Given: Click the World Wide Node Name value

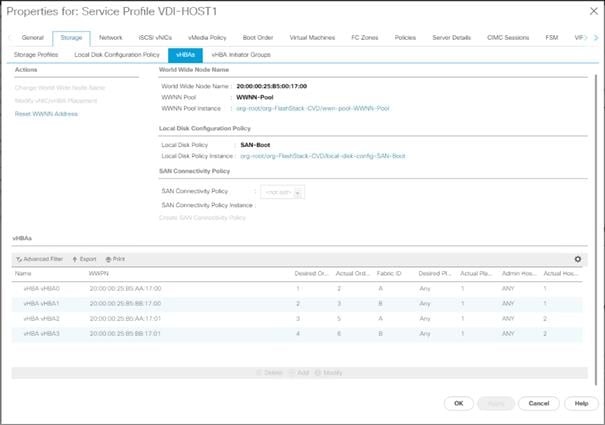Looking at the screenshot, I should point(272,86).
